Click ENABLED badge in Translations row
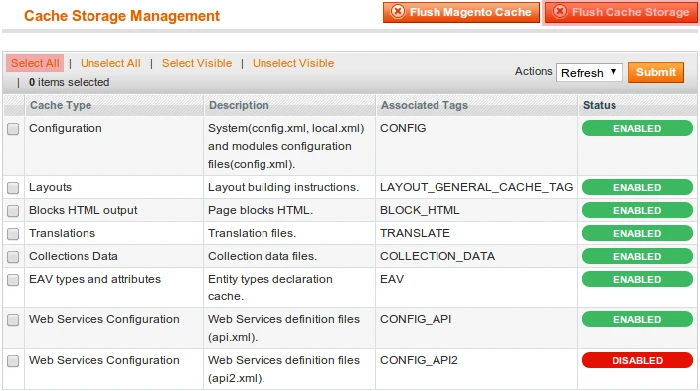Screen dimensions: 700x391 [637, 233]
